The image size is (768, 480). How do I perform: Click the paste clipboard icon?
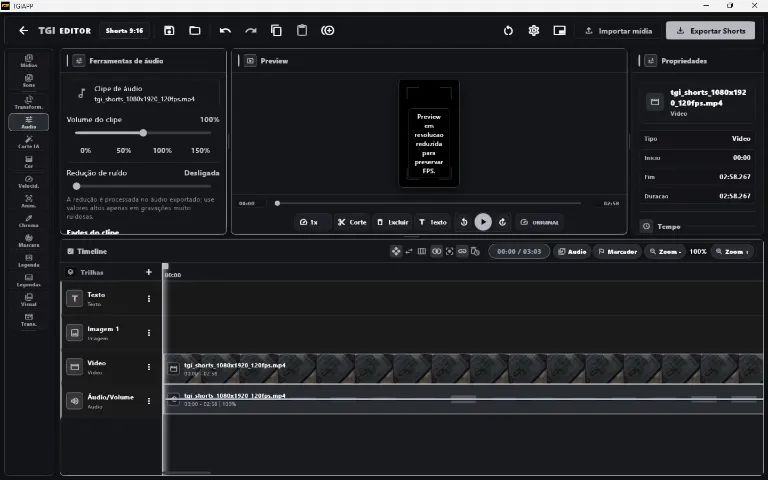click(302, 30)
